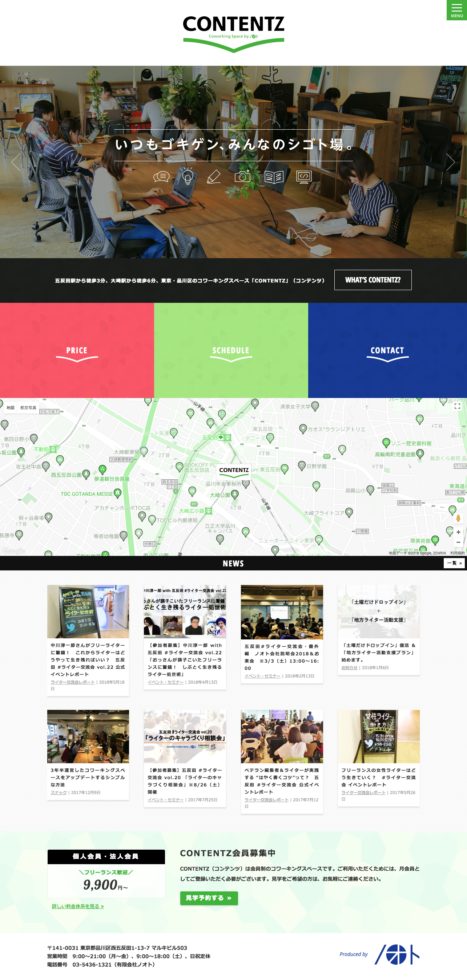
Task: Open the 「土曜だけドロップイン」復活 article title
Action: pos(379,652)
